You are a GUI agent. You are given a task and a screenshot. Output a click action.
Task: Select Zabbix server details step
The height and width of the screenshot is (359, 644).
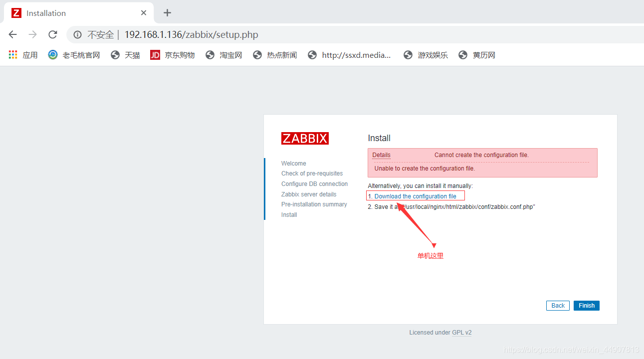pos(309,194)
